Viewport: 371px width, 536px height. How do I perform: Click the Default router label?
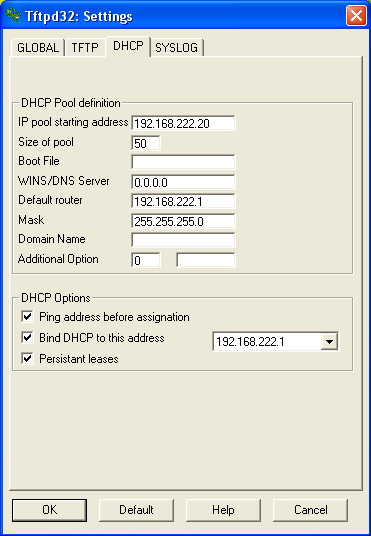click(x=50, y=200)
